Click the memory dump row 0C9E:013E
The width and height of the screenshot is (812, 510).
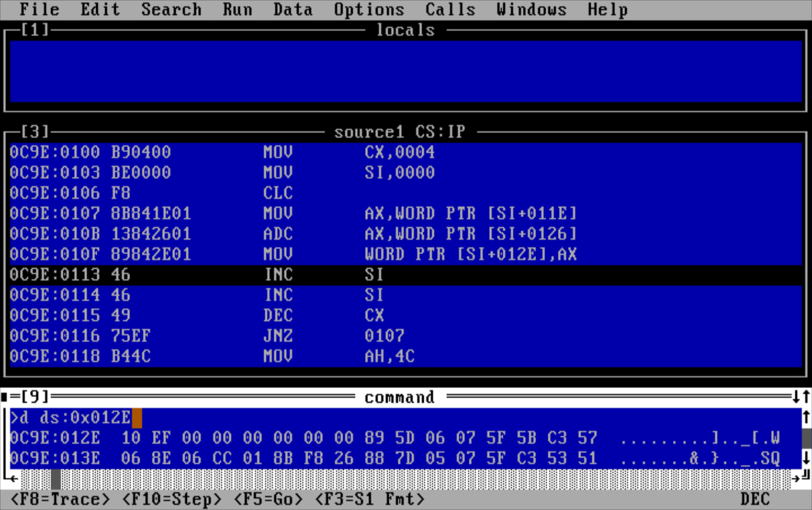(406, 458)
